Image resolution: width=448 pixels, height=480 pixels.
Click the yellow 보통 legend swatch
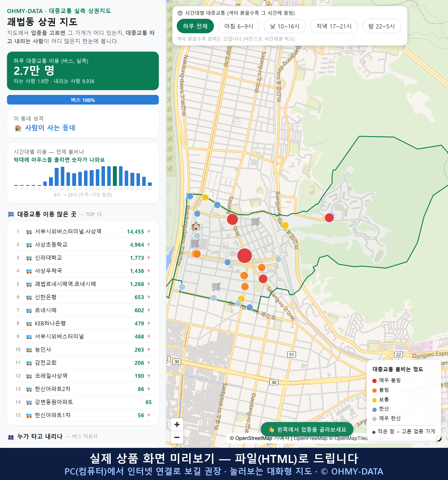click(x=374, y=400)
